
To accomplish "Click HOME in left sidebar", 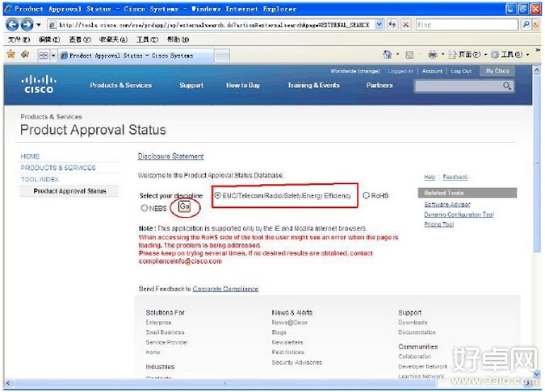I will (x=30, y=156).
